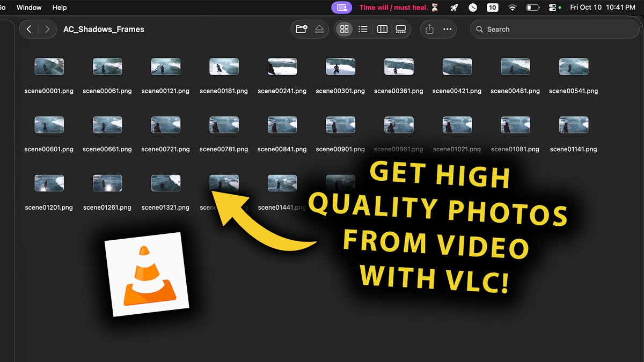Select the scene00601.png thumbnail
This screenshot has height=362, width=644.
point(49,125)
